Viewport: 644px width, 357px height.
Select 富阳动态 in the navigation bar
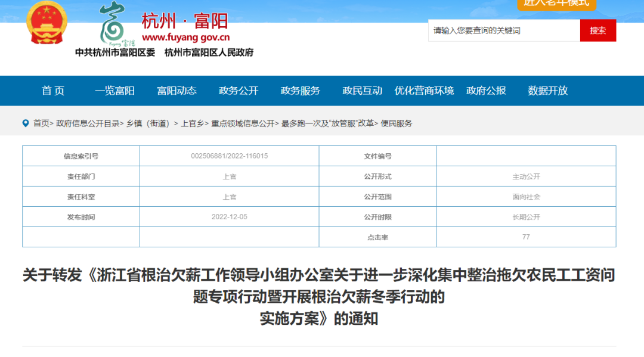pos(177,91)
